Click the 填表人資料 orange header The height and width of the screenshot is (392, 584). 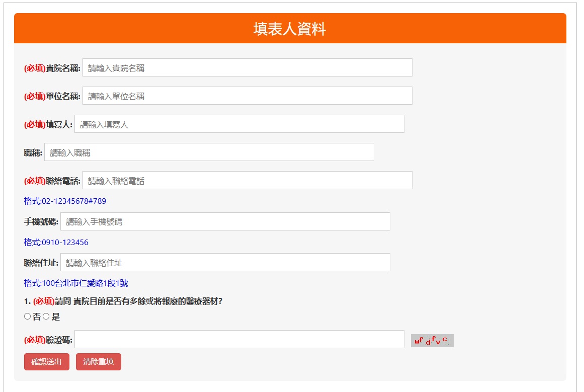pyautogui.click(x=290, y=29)
